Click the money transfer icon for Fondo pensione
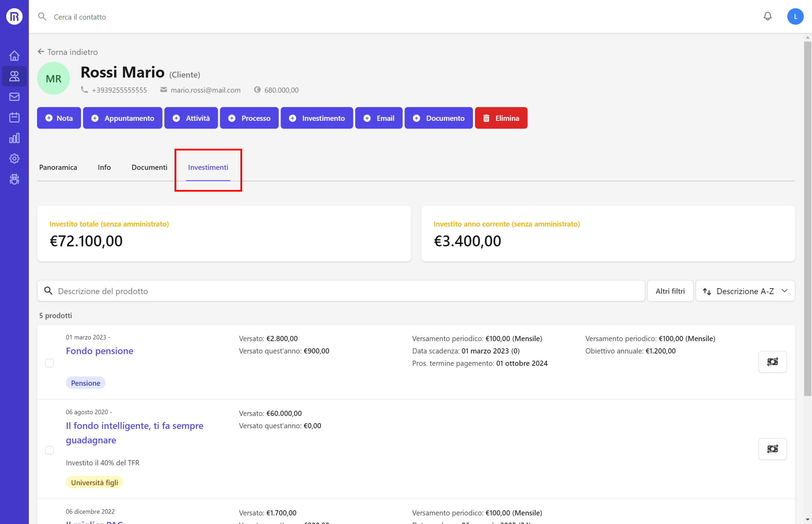Screen dimensions: 812x524 (772, 362)
